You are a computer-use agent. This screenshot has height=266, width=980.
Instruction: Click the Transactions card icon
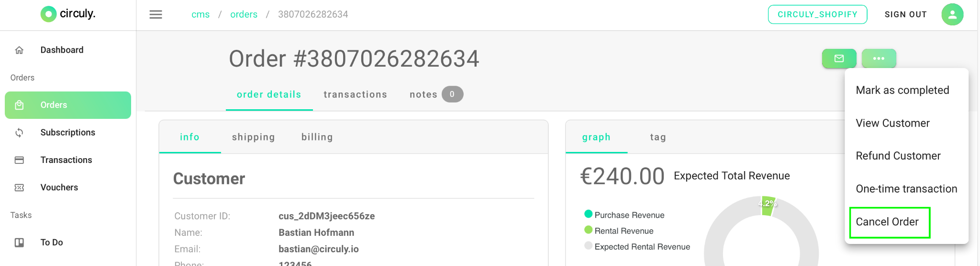tap(19, 160)
